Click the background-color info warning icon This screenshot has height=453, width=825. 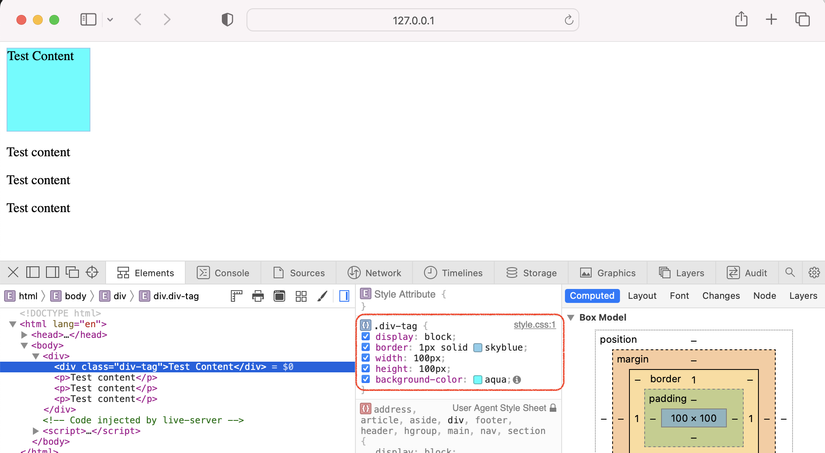click(517, 379)
